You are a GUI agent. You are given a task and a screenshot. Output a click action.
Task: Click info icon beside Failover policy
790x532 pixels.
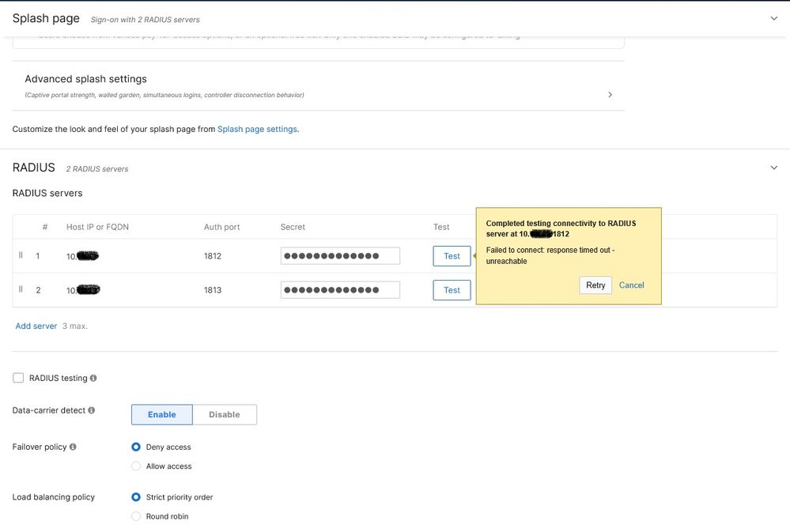pyautogui.click(x=74, y=447)
